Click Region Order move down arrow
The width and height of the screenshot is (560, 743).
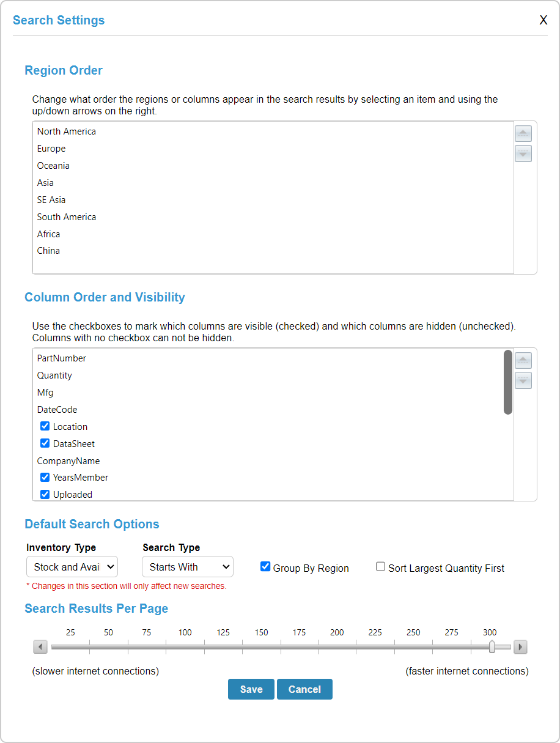click(523, 153)
